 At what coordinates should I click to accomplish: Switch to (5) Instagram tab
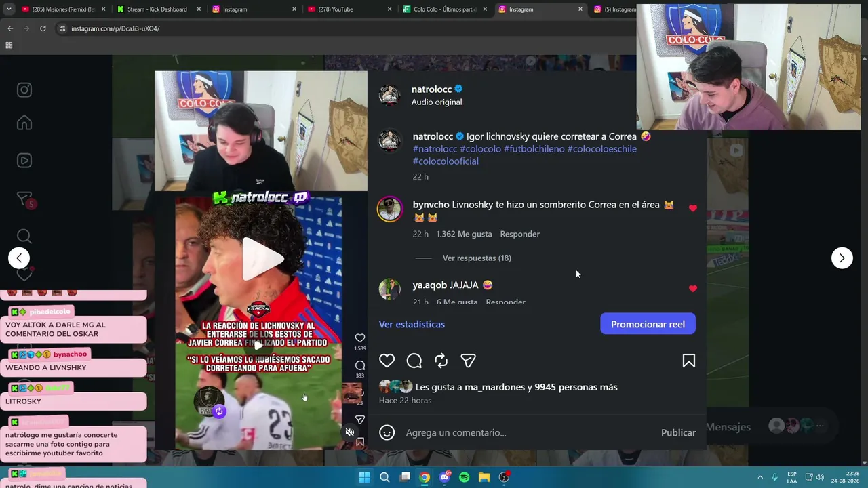point(614,9)
